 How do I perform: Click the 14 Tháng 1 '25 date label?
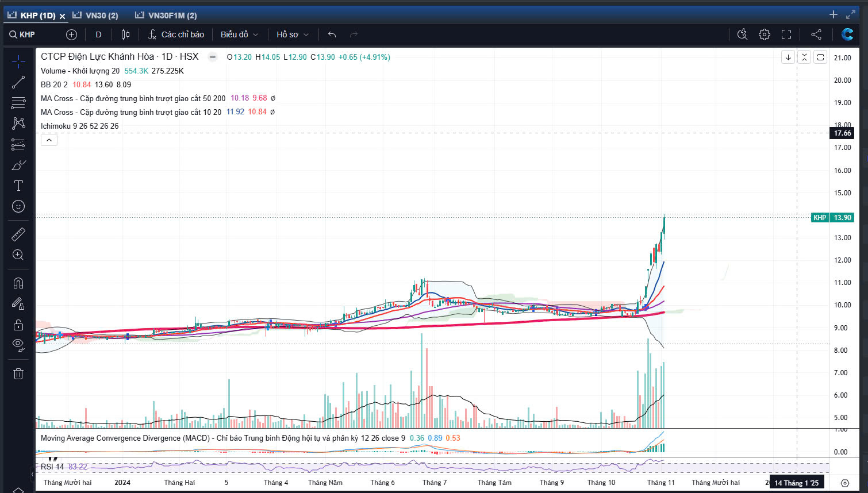pos(796,483)
